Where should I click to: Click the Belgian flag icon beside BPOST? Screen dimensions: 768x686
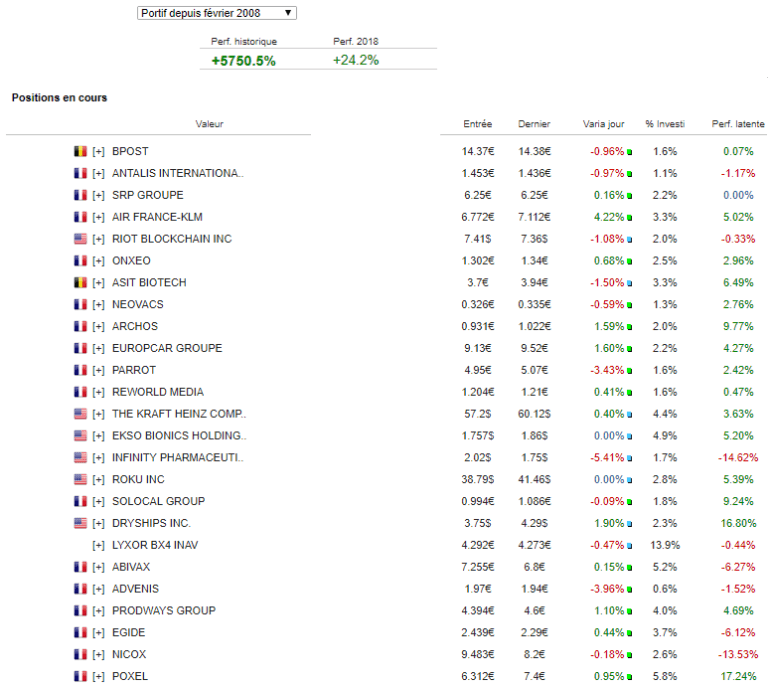(81, 152)
